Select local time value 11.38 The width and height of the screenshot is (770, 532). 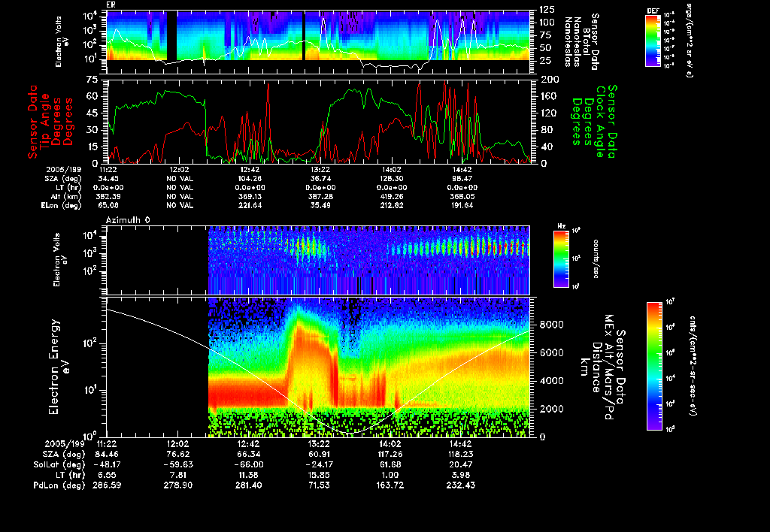pos(248,475)
